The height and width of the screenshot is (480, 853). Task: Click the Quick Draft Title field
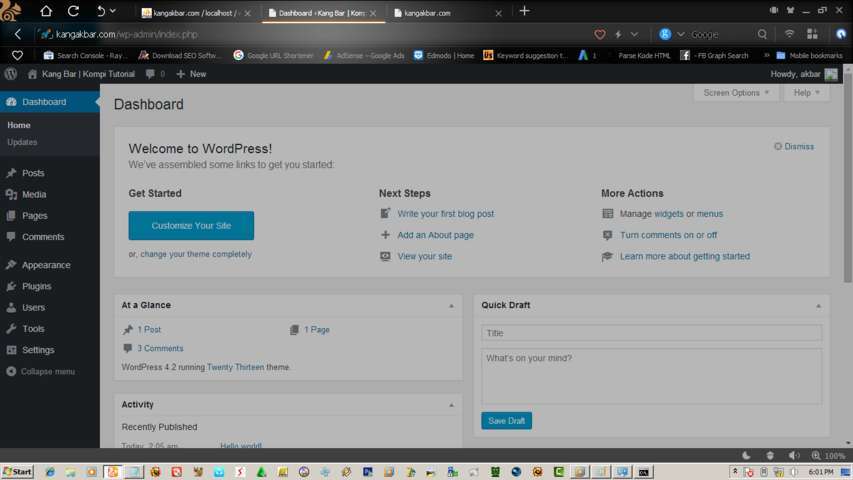651,333
